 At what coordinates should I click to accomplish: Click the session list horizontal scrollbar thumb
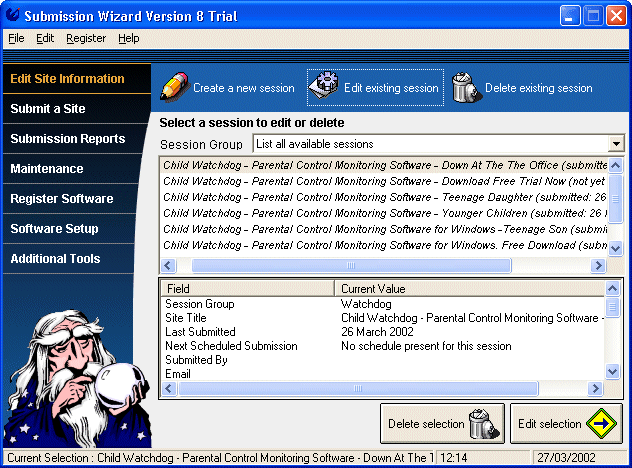click(351, 265)
